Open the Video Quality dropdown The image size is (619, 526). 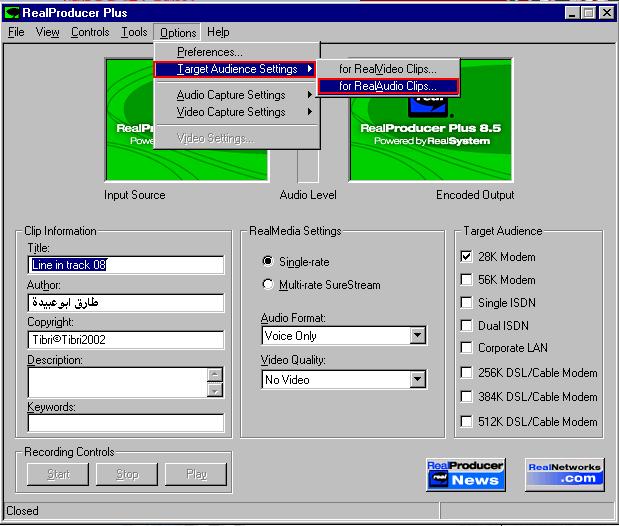coord(417,379)
